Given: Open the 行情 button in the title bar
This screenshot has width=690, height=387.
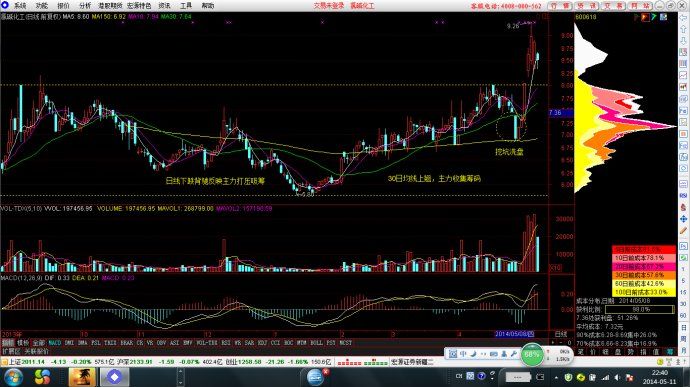Looking at the screenshot, I should [560, 6].
